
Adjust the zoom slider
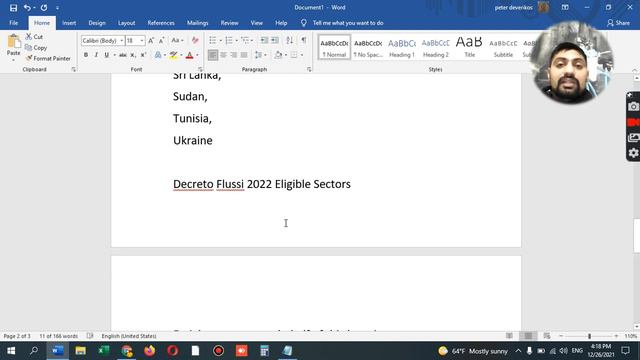[x=589, y=336]
